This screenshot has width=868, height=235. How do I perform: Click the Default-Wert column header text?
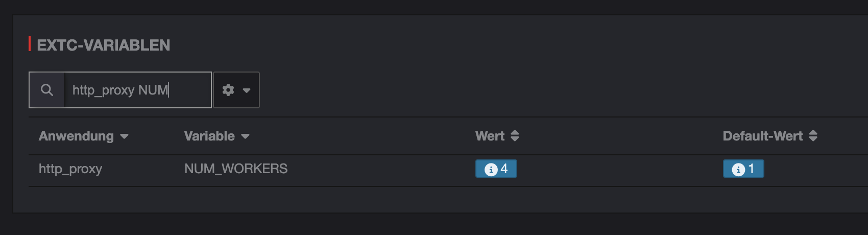(763, 136)
